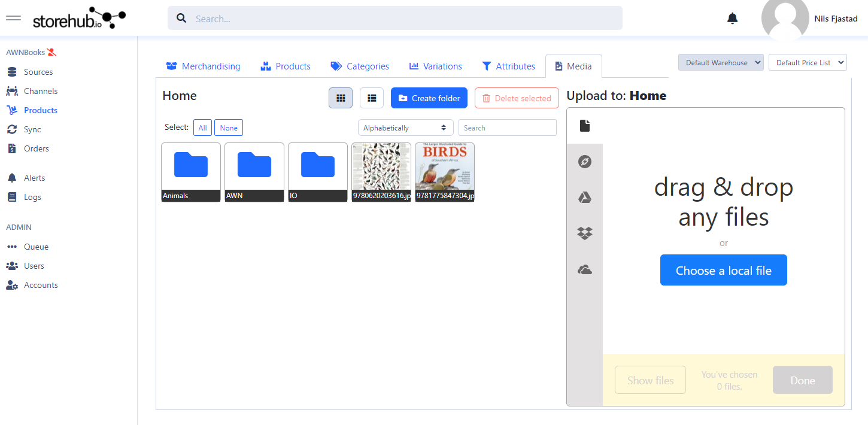The width and height of the screenshot is (868, 425).
Task: Select the local file source icon
Action: pyautogui.click(x=585, y=126)
